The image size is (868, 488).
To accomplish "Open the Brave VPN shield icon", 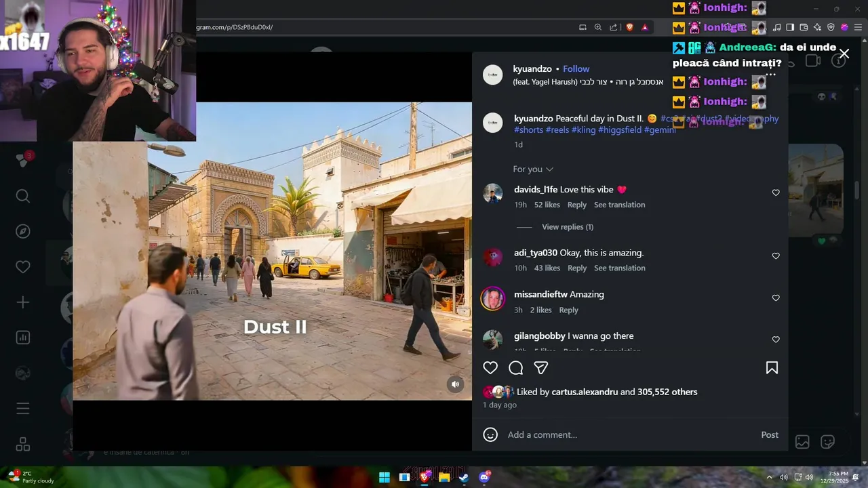I will coord(831,27).
